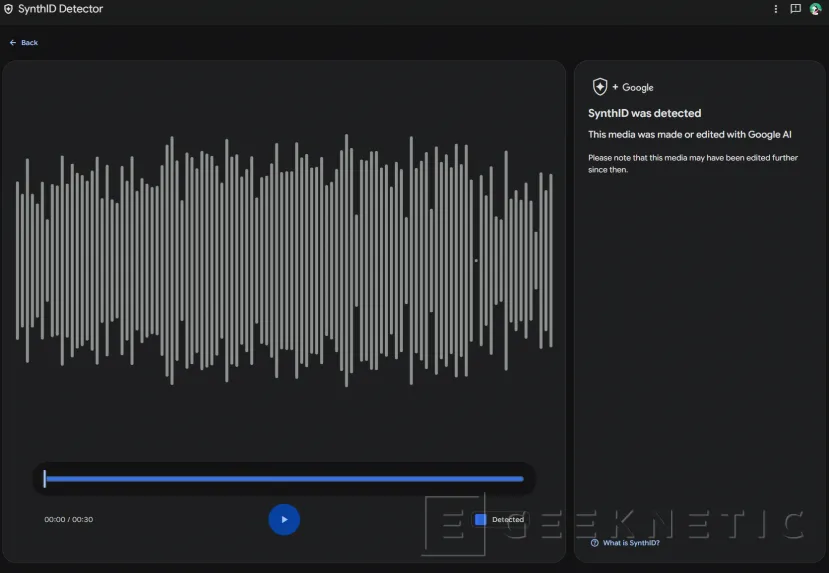
Task: Click the blue Detected legend swatch
Action: [x=481, y=520]
